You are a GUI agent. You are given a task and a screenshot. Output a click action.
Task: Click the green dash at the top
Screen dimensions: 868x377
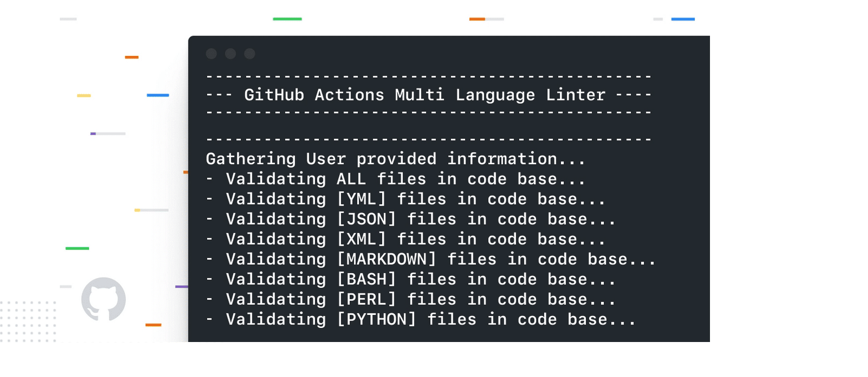click(x=287, y=19)
